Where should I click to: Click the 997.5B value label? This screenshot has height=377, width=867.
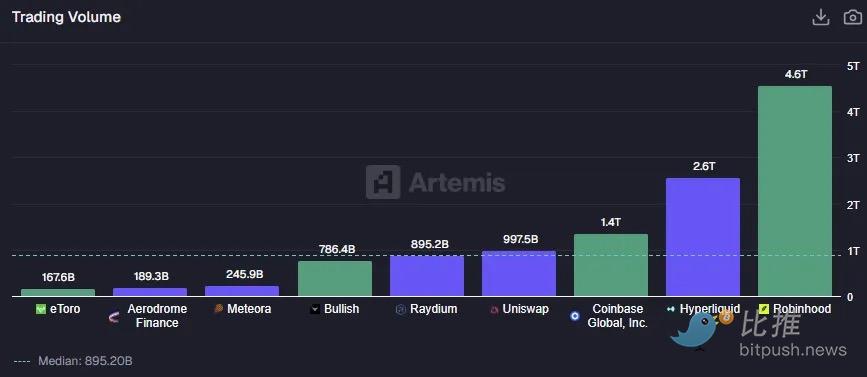[519, 239]
